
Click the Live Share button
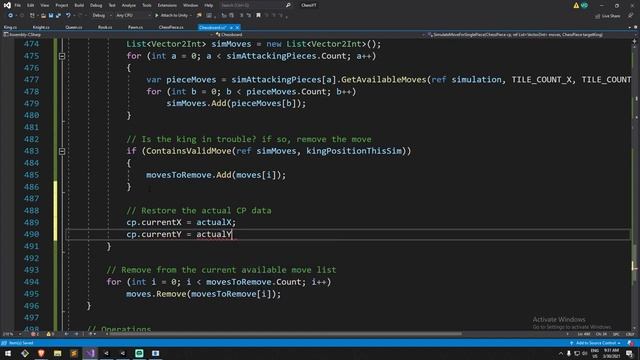click(608, 16)
